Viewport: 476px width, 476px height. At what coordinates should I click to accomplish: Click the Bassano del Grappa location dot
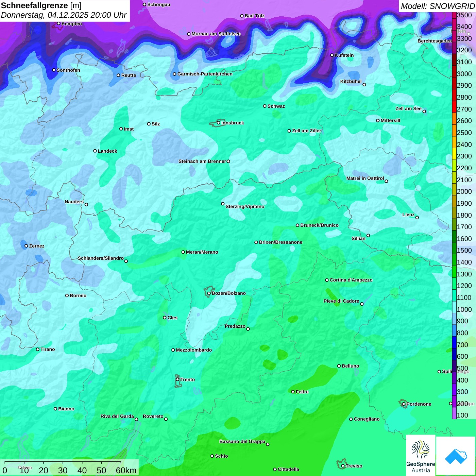[x=268, y=444]
